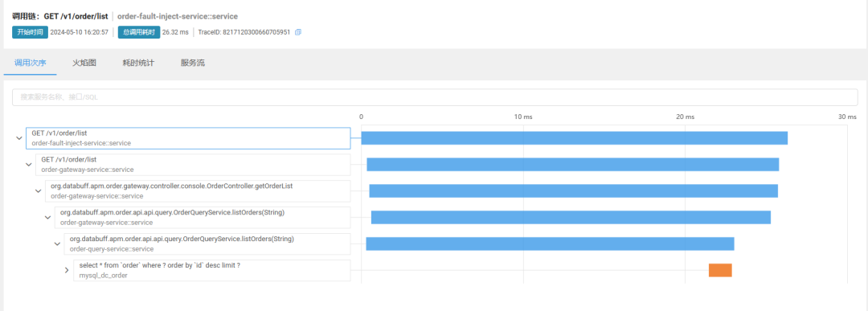Screen dimensions: 868x311
Task: Click the header order-fault-inject-service::service text
Action: 178,17
